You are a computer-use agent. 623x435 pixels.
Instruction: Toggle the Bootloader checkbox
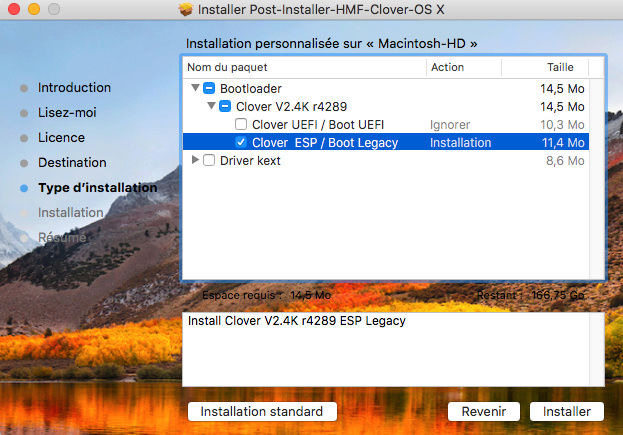209,88
